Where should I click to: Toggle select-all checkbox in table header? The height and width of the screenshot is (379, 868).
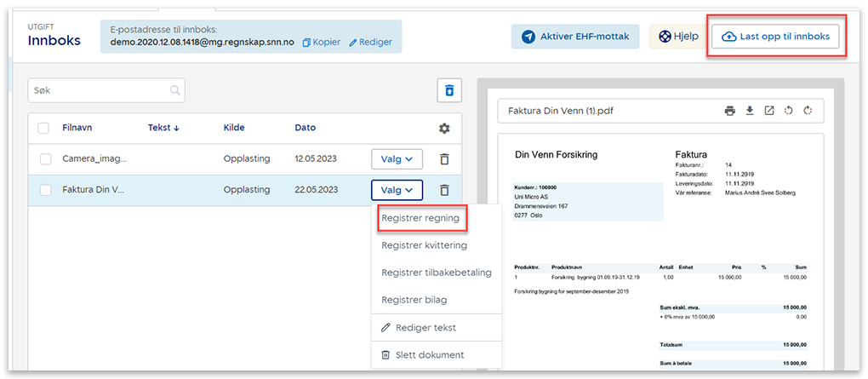(44, 129)
